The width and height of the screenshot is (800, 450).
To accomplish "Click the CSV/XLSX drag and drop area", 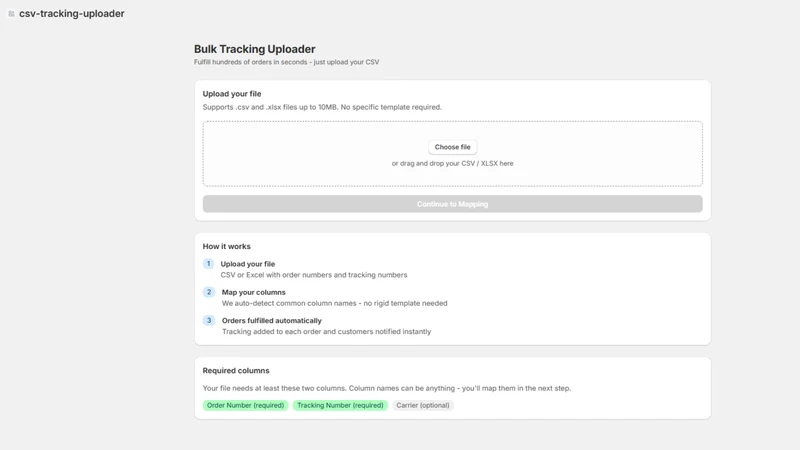I will (453, 154).
